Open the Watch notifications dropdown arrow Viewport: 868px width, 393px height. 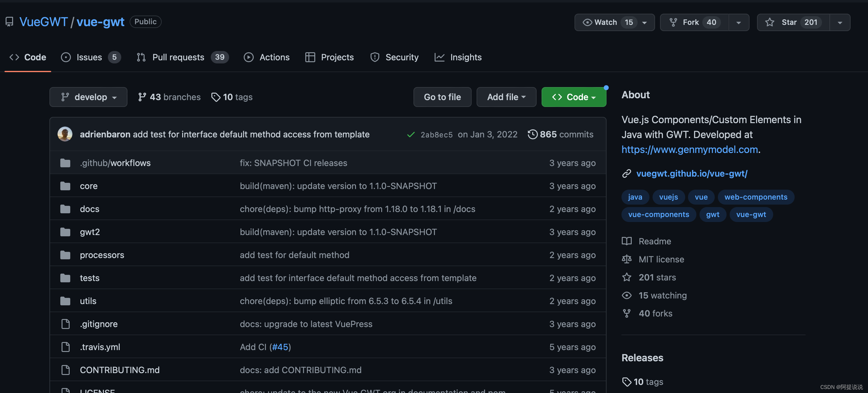tap(644, 23)
